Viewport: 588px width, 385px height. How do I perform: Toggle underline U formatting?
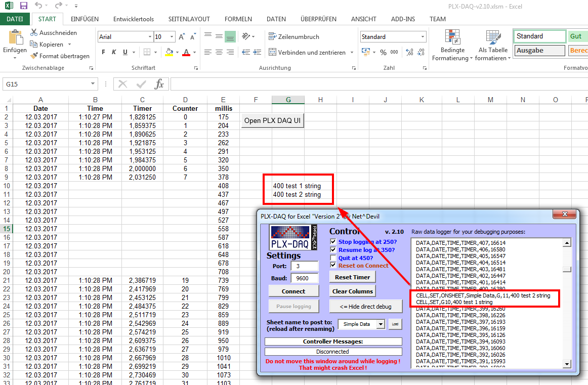(x=125, y=53)
